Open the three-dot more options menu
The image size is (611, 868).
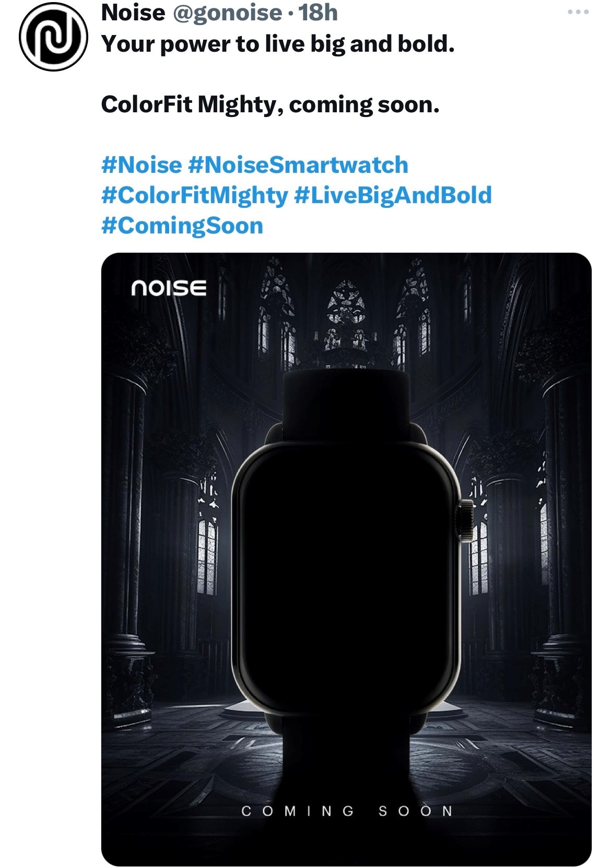click(578, 13)
